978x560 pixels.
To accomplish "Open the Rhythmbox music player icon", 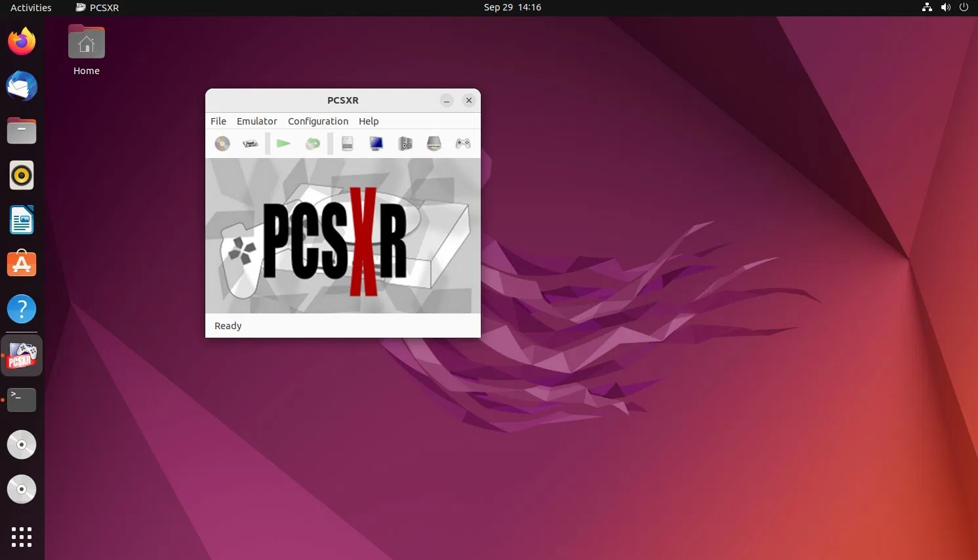I will pos(22,174).
